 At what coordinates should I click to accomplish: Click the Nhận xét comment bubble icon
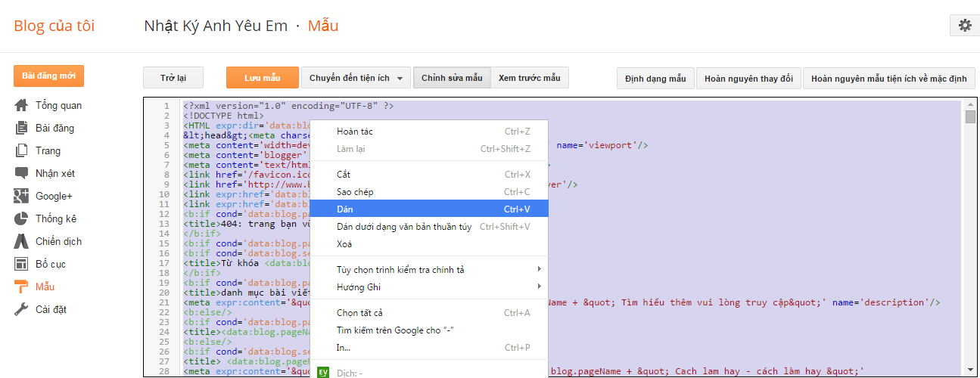point(21,173)
